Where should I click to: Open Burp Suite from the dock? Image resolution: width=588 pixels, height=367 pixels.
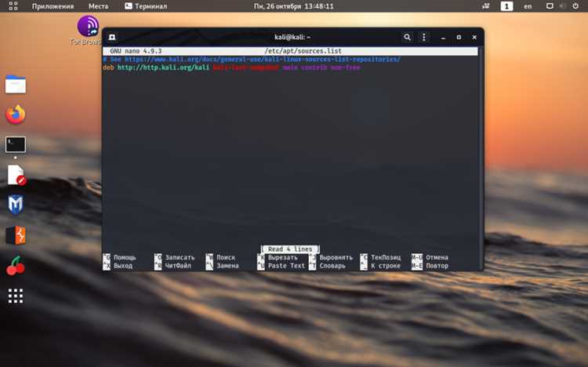pyautogui.click(x=16, y=235)
